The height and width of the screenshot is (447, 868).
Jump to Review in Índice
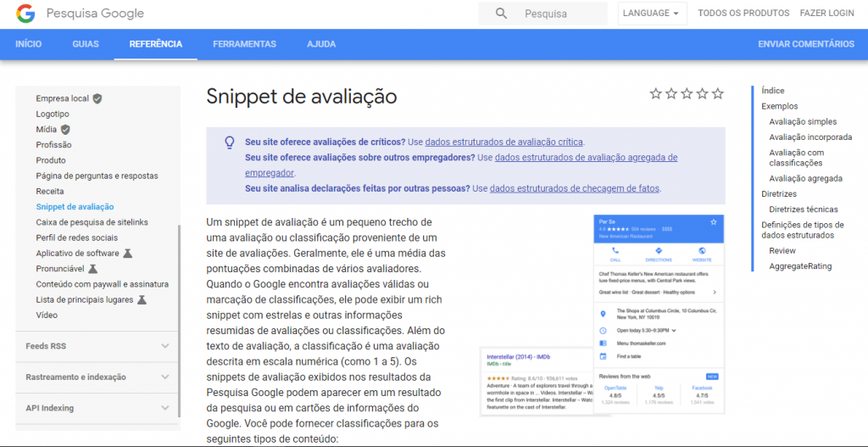tap(782, 250)
